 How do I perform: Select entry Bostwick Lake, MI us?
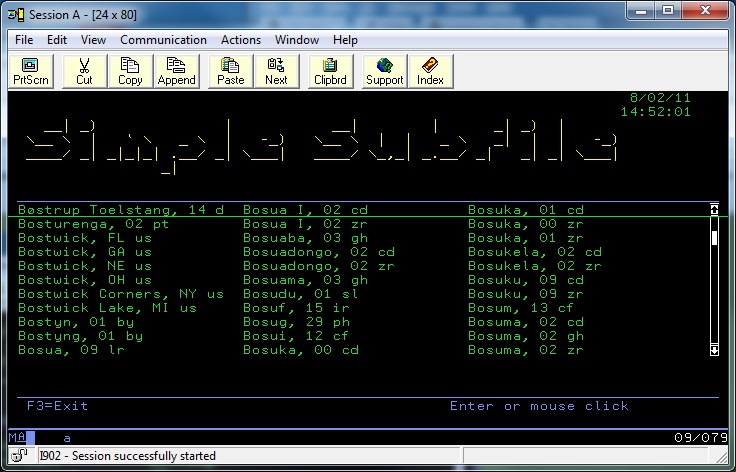click(x=107, y=308)
